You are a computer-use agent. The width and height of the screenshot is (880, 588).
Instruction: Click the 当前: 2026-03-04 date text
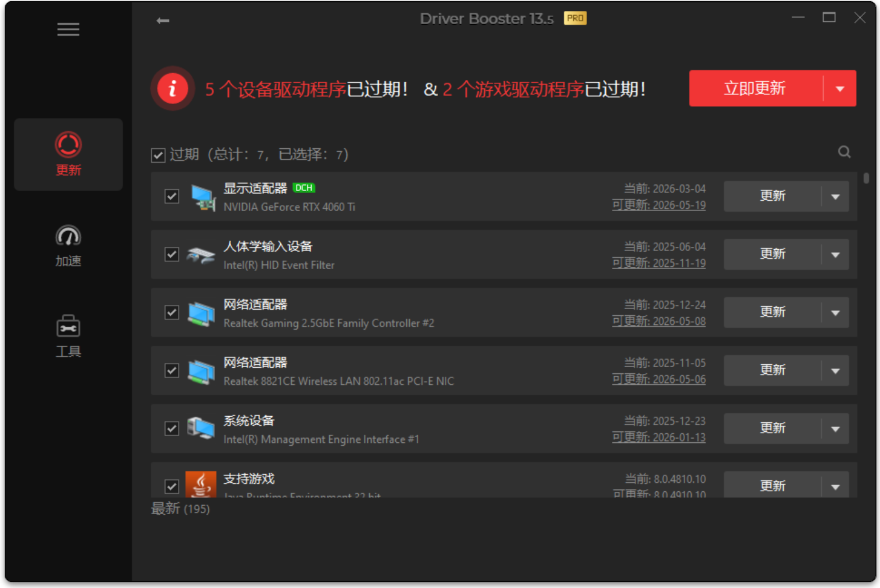[x=665, y=189]
